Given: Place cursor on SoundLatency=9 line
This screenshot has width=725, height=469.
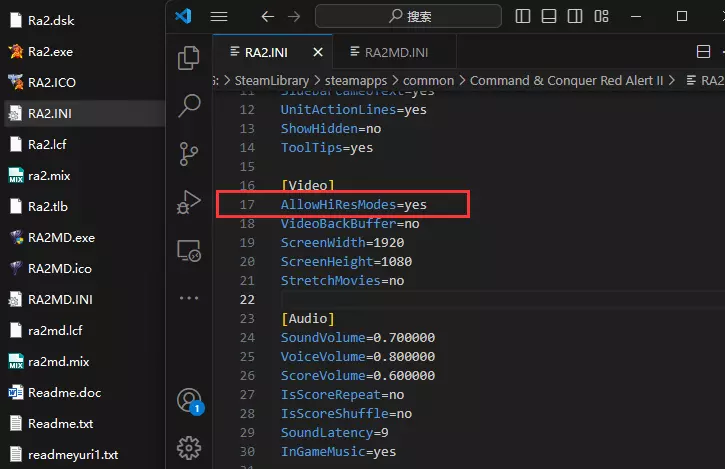Looking at the screenshot, I should (334, 432).
